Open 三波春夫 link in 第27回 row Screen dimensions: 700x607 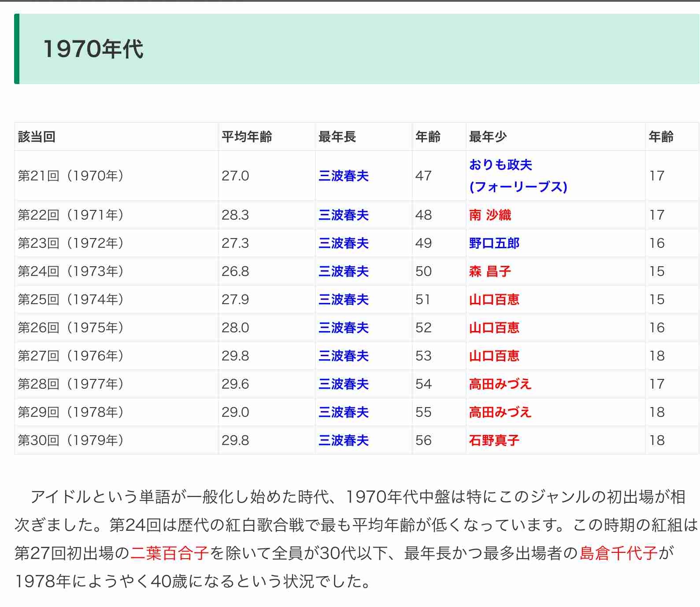click(x=344, y=356)
